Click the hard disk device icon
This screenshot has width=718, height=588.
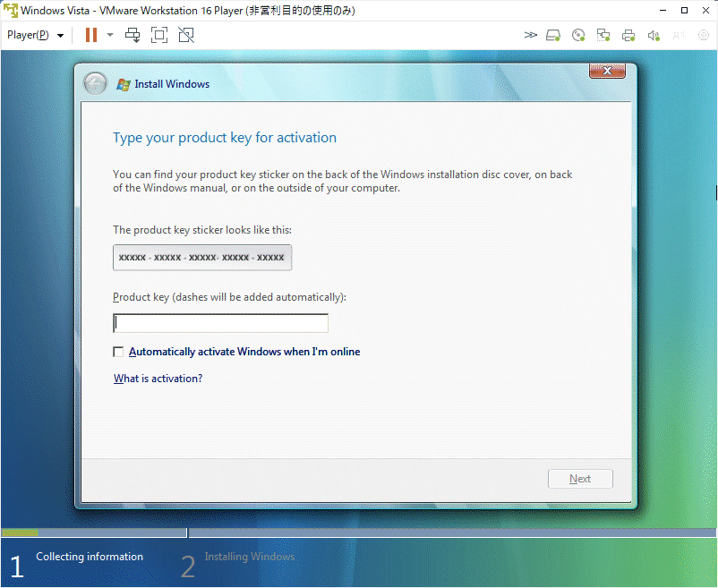(553, 35)
